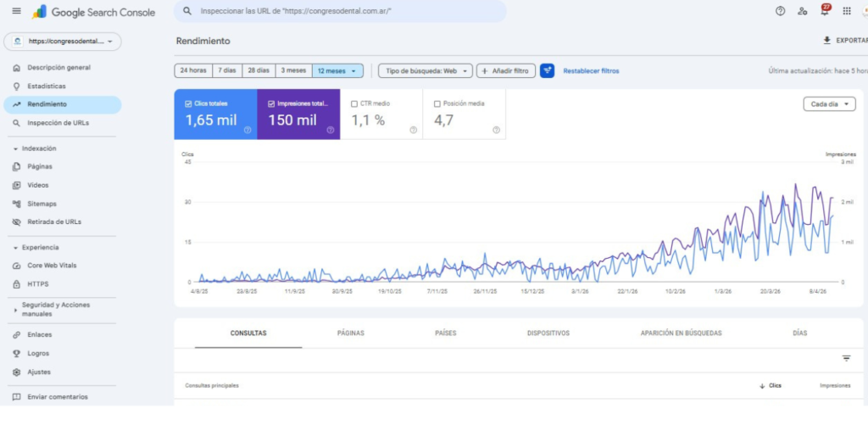Click the blue filter sparkle icon
868x448 pixels.
(x=547, y=71)
